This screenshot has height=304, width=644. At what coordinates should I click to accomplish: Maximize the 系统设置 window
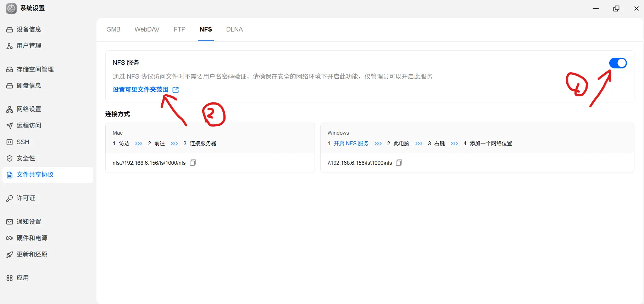tap(616, 9)
